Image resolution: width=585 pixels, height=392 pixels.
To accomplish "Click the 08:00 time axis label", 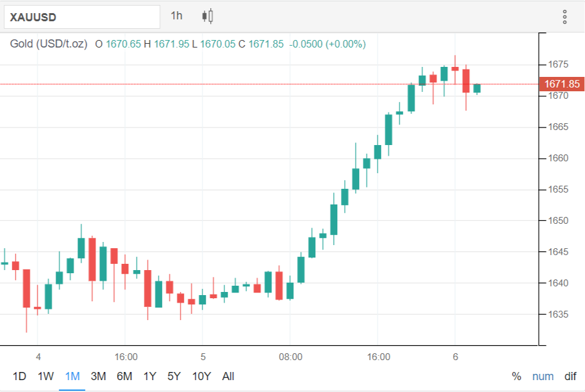I will (291, 357).
